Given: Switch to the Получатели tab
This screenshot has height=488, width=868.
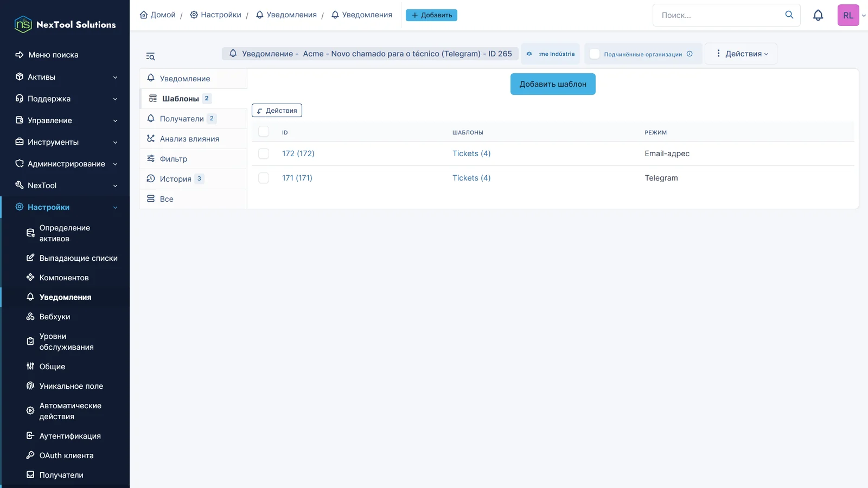Looking at the screenshot, I should pos(193,119).
